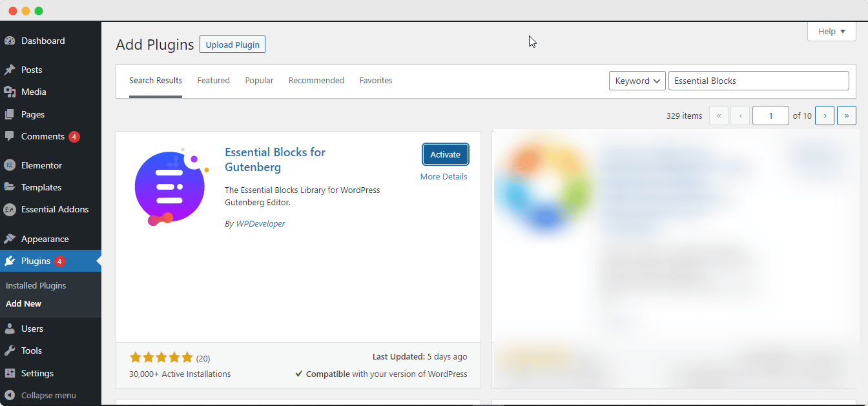Open the Keyword search type dropdown
868x406 pixels.
(637, 81)
